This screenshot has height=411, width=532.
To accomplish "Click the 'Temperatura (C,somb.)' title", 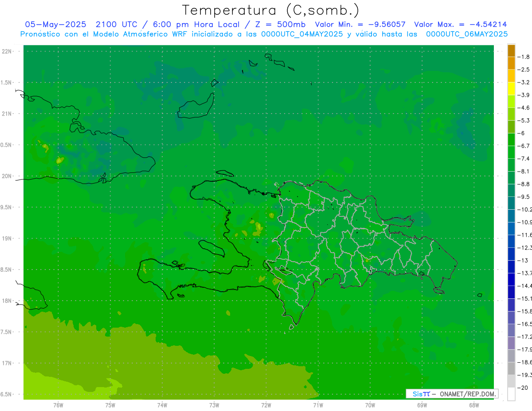I will click(x=271, y=10).
